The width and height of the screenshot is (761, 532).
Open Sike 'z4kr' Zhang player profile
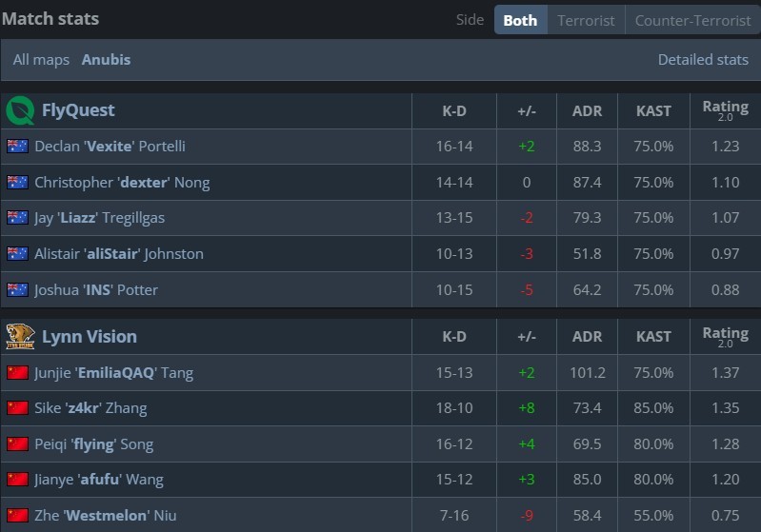(x=90, y=407)
